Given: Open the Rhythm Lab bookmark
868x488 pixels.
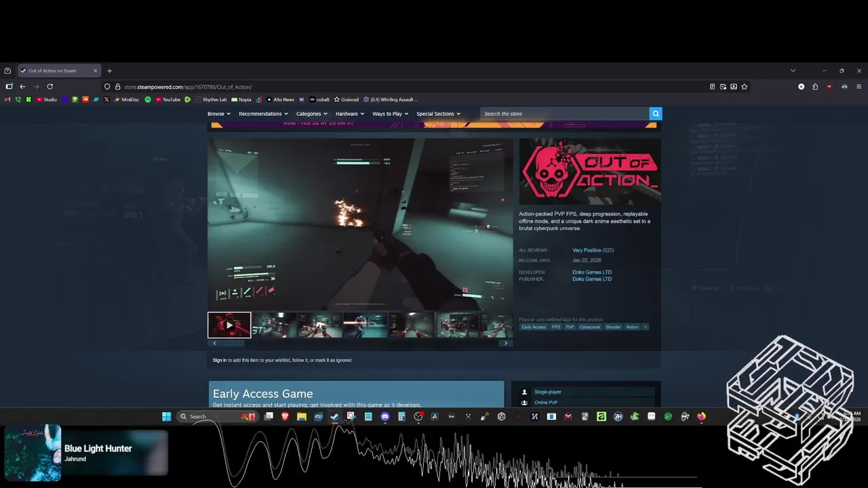Looking at the screenshot, I should pyautogui.click(x=210, y=100).
